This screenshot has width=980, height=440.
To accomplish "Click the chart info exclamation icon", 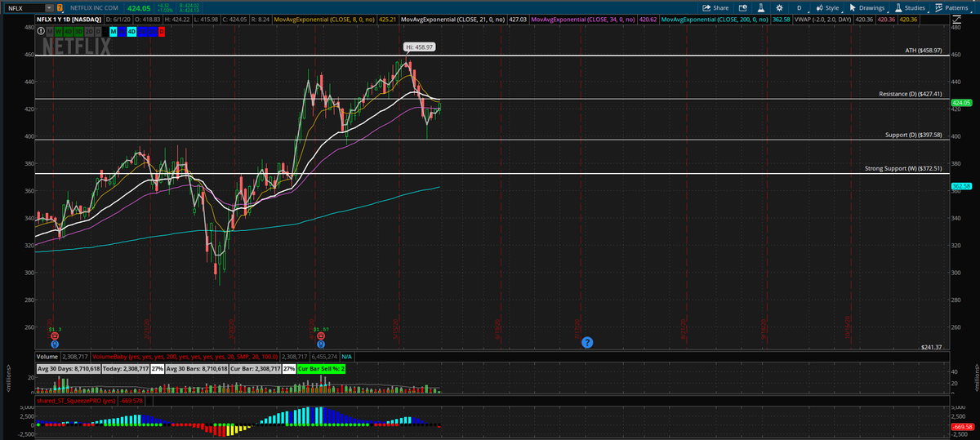I will (x=41, y=31).
